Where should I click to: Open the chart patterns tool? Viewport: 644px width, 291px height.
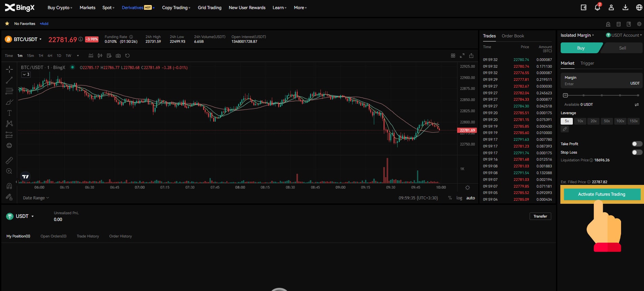[9, 124]
